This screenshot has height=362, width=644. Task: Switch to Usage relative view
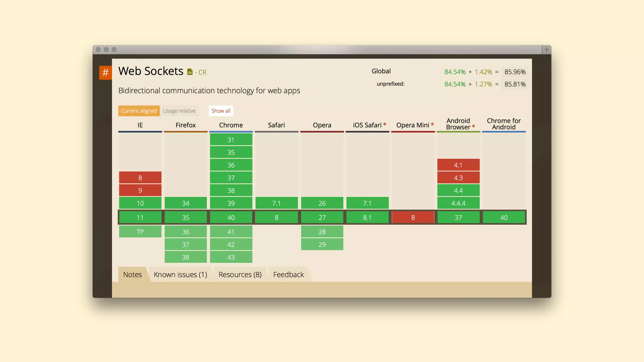tap(179, 111)
